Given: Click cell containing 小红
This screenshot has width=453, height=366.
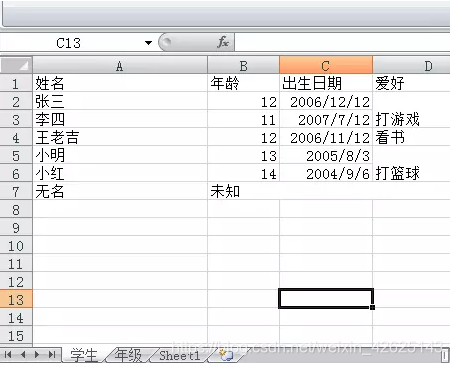Looking at the screenshot, I should coord(120,173).
